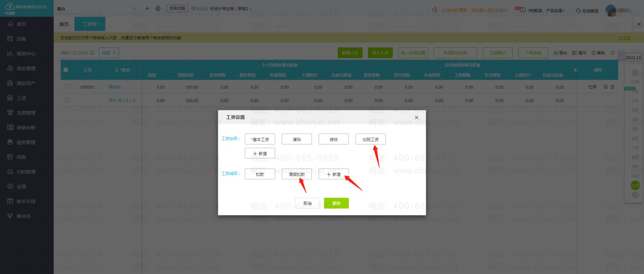Click 取消 to cancel salary settings
The width and height of the screenshot is (644, 274).
tap(307, 203)
